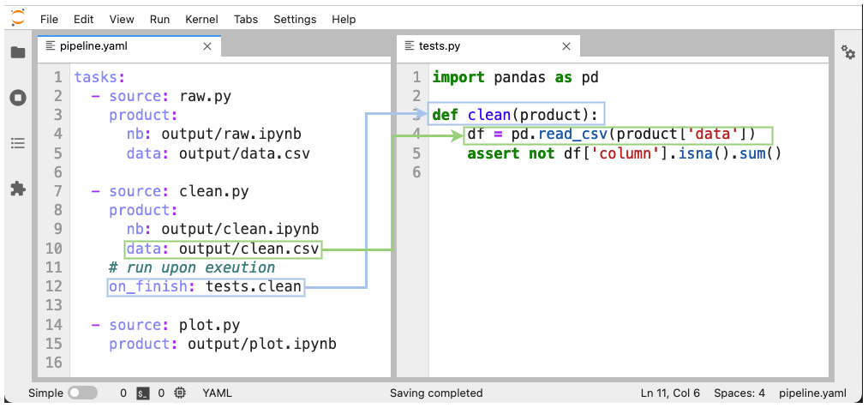The width and height of the screenshot is (868, 408).
Task: Open the Run menu
Action: point(159,20)
